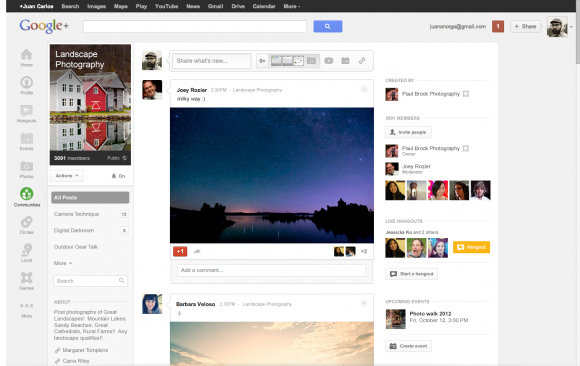Expand More under community categories
Screen dimensions: 580x366
click(63, 263)
